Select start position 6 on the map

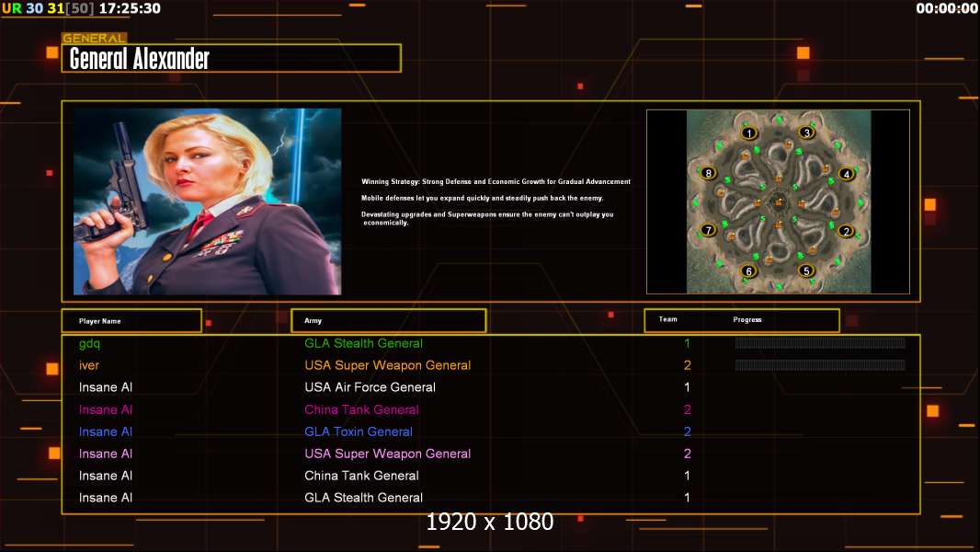748,271
